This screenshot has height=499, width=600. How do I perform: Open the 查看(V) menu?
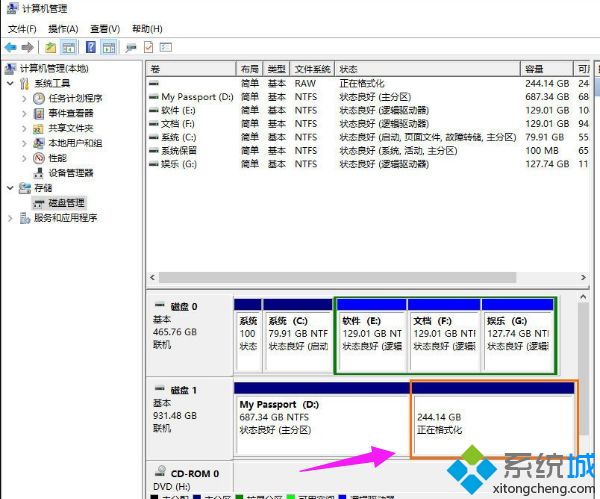[105, 29]
